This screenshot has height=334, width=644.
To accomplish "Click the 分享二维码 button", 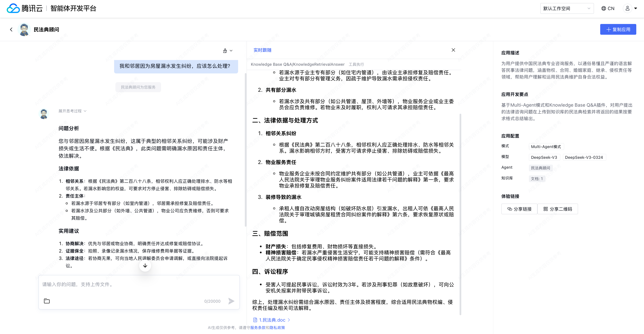I will coord(557,209).
